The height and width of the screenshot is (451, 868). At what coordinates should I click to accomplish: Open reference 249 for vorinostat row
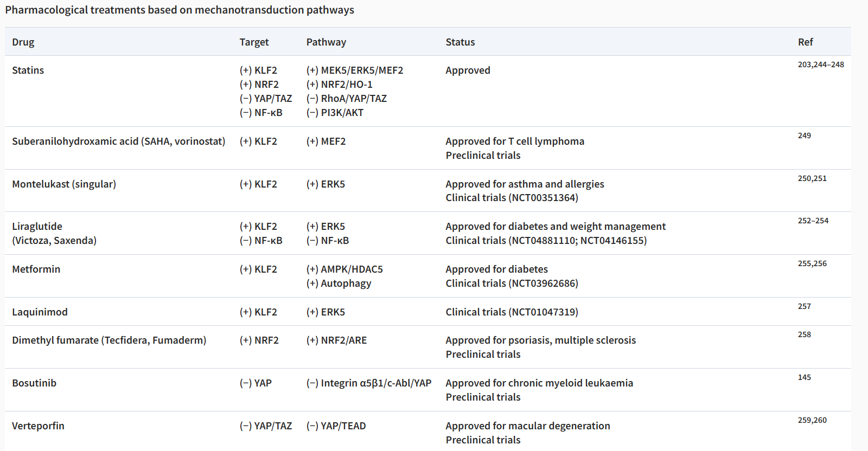click(x=804, y=136)
